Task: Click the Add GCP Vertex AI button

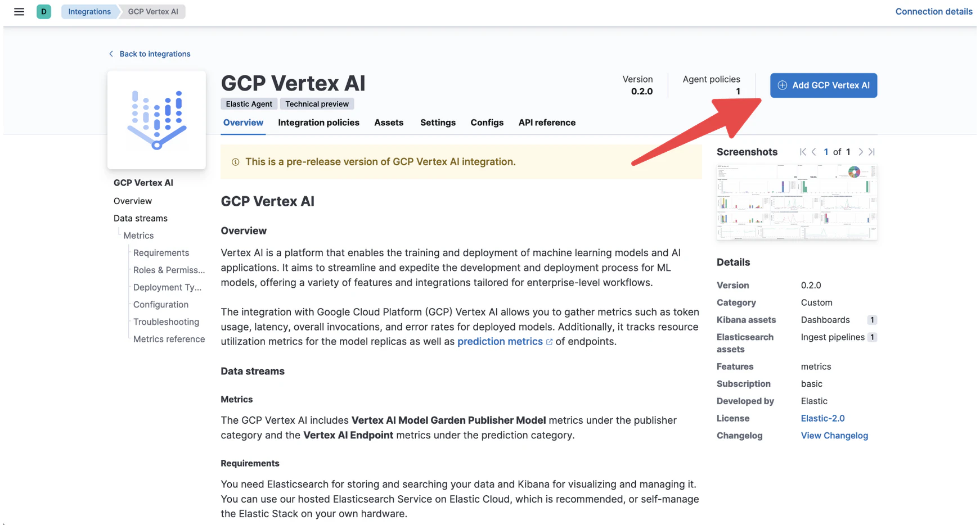Action: pos(823,85)
